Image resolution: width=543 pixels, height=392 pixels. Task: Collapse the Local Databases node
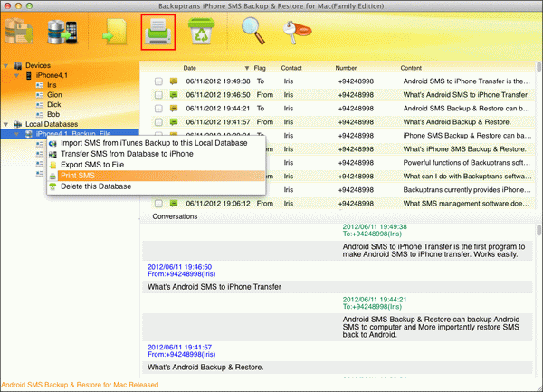pyautogui.click(x=6, y=124)
